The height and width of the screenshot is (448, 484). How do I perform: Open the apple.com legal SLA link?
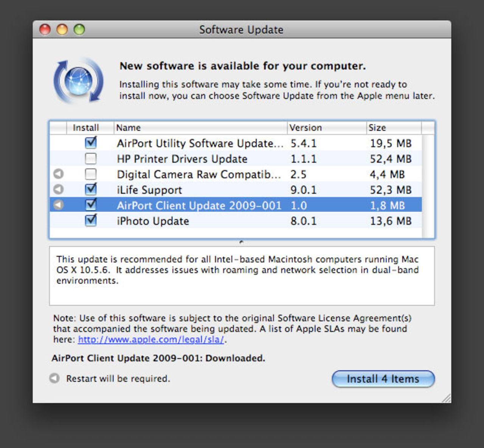point(151,339)
